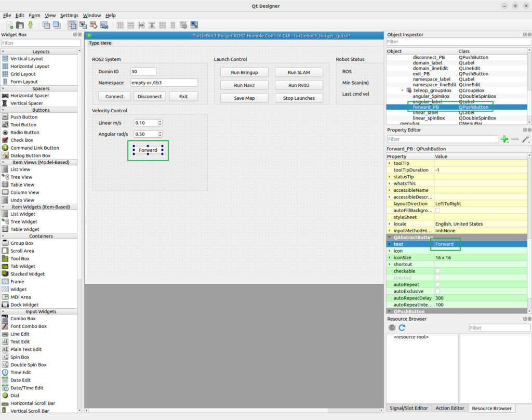The width and height of the screenshot is (532, 420).
Task: Lay out widgets horizontally
Action: (x=120, y=25)
